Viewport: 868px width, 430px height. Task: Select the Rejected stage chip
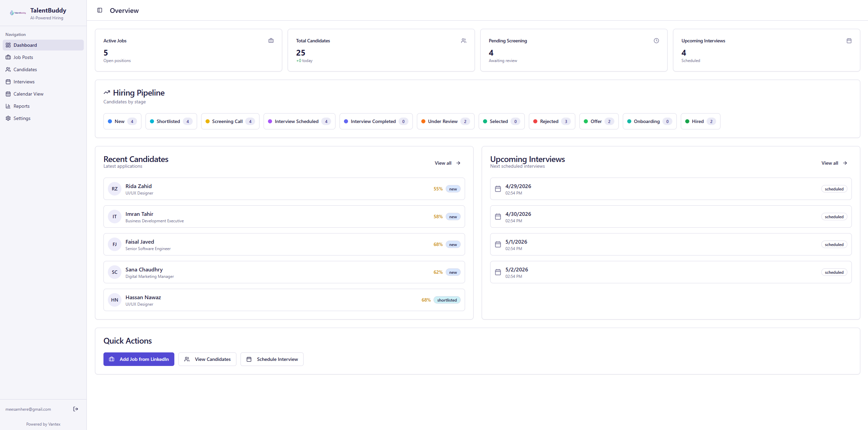[x=552, y=121]
